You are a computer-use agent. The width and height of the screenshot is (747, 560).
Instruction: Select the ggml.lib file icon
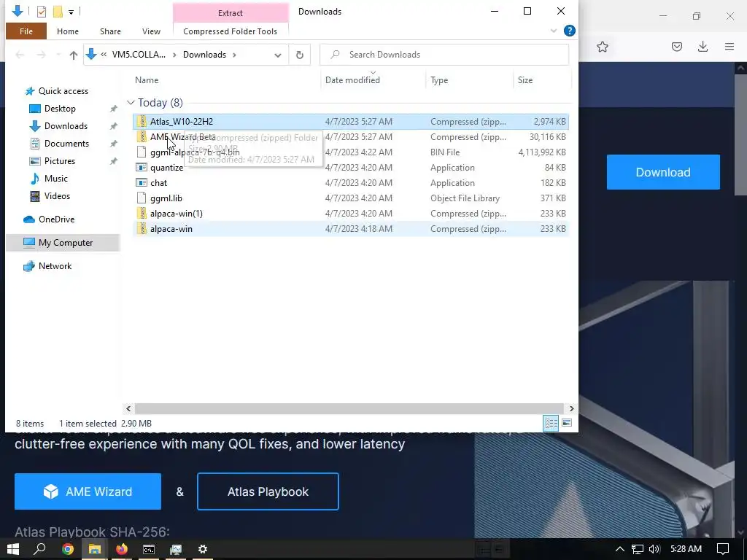[142, 198]
